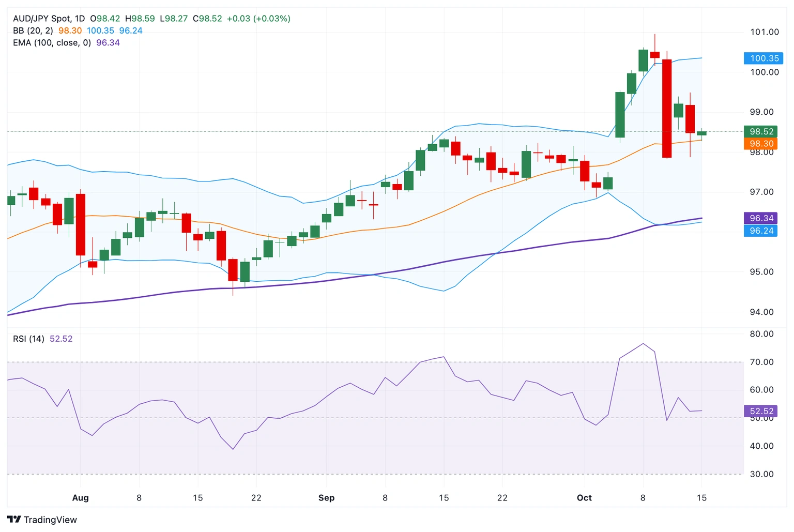Click the green 98.52 current price tag
Image resolution: width=794 pixels, height=532 pixels.
click(x=761, y=132)
